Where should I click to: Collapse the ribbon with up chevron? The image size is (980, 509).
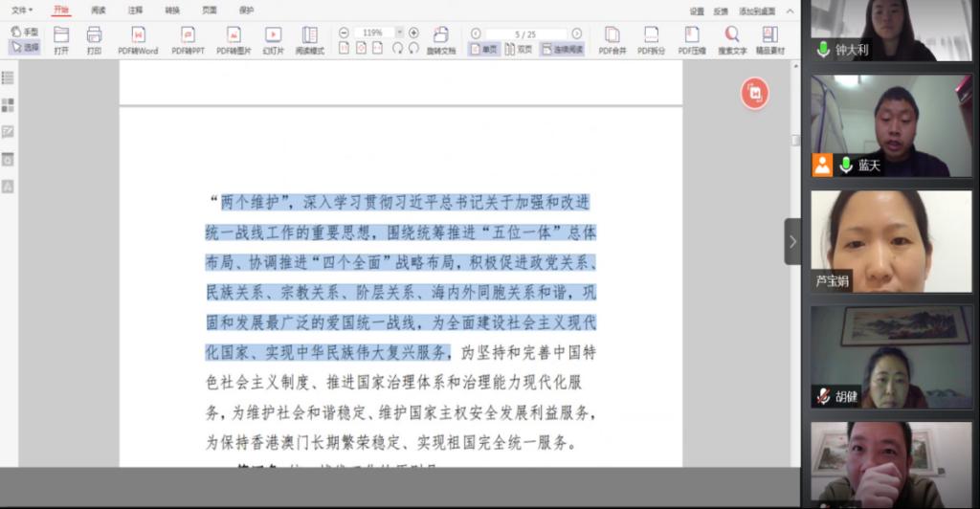coord(790,11)
